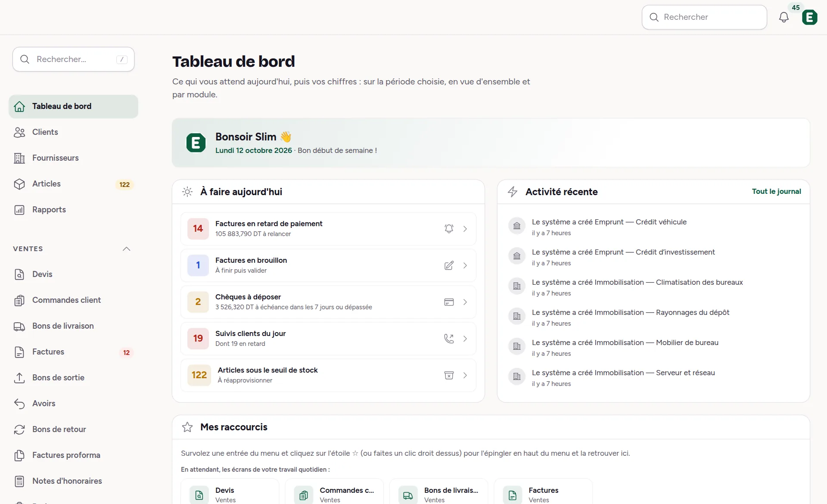Click the Commandes shortcut card icon
Viewport: 827px width, 504px height.
coord(304,495)
